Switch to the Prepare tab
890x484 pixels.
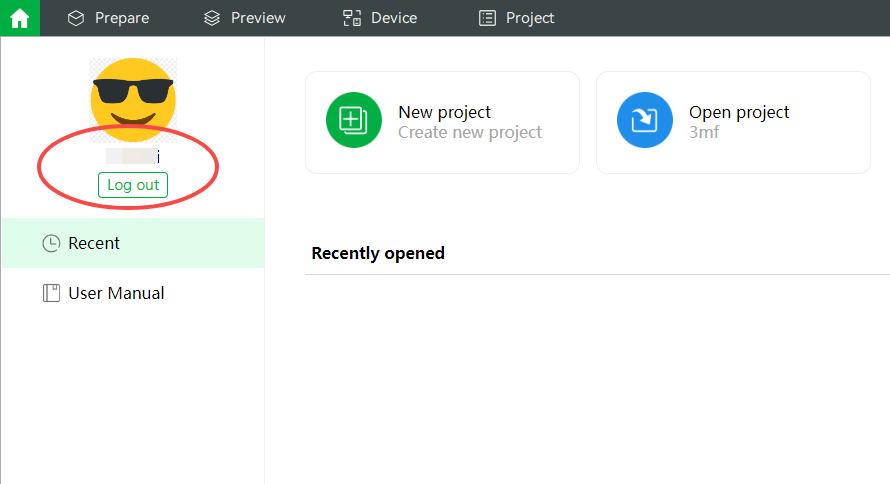[x=108, y=18]
